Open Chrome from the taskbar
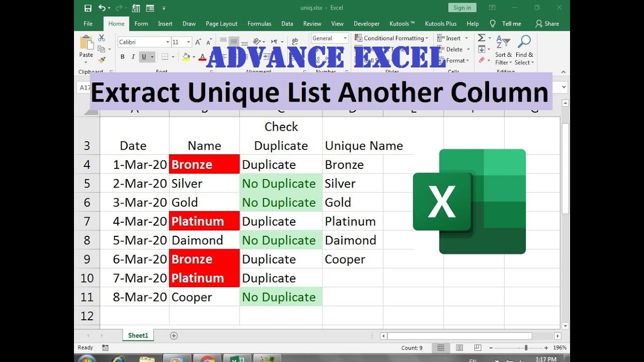Screen dimensions: 644x362 [x=207, y=359]
